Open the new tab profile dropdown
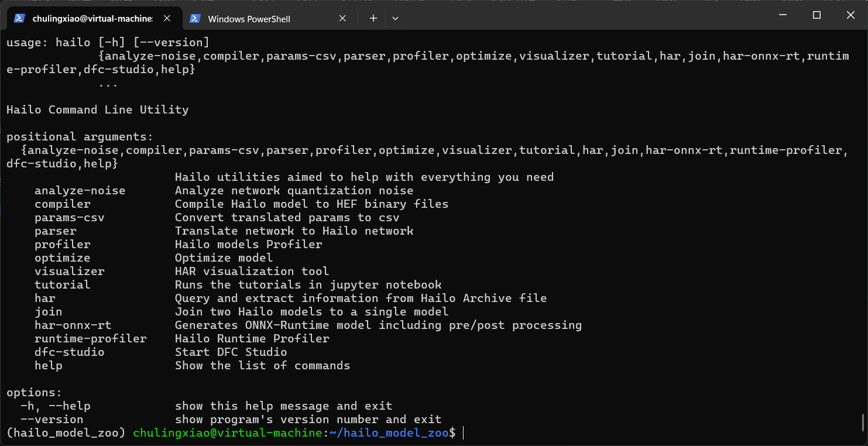Viewport: 868px width, 446px height. [x=395, y=19]
